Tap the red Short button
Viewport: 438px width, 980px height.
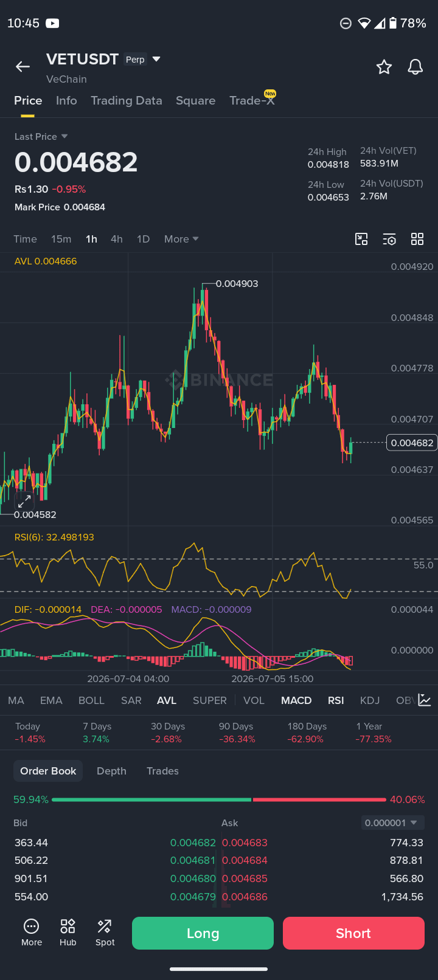[353, 933]
